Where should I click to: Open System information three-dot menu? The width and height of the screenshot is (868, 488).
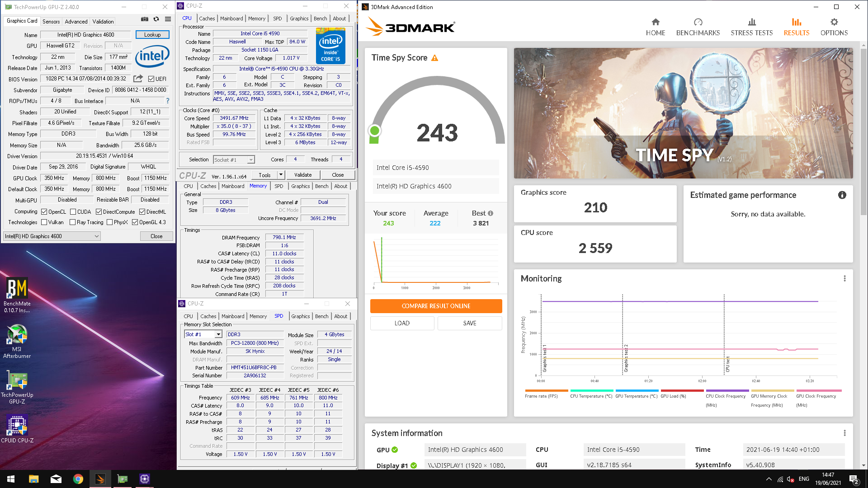844,433
